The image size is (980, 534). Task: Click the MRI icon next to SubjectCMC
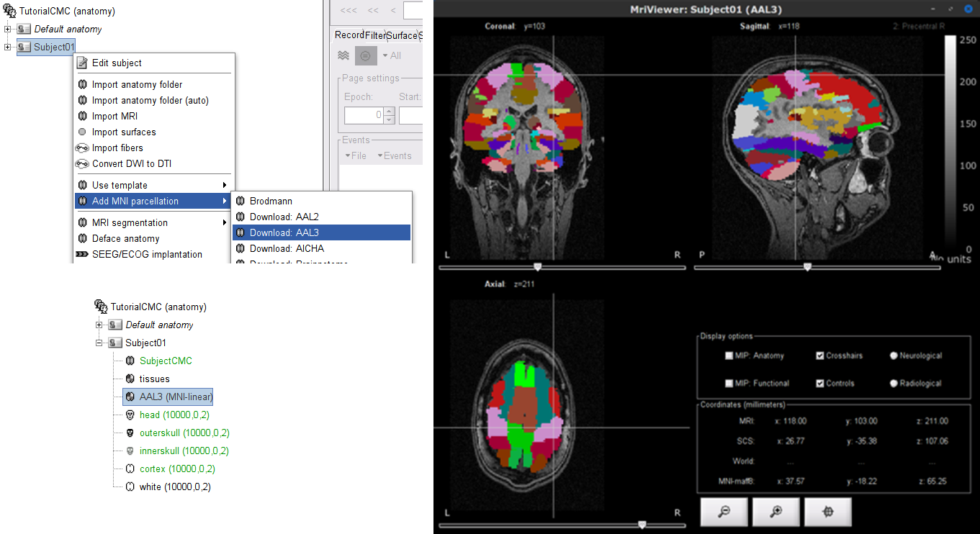[130, 361]
